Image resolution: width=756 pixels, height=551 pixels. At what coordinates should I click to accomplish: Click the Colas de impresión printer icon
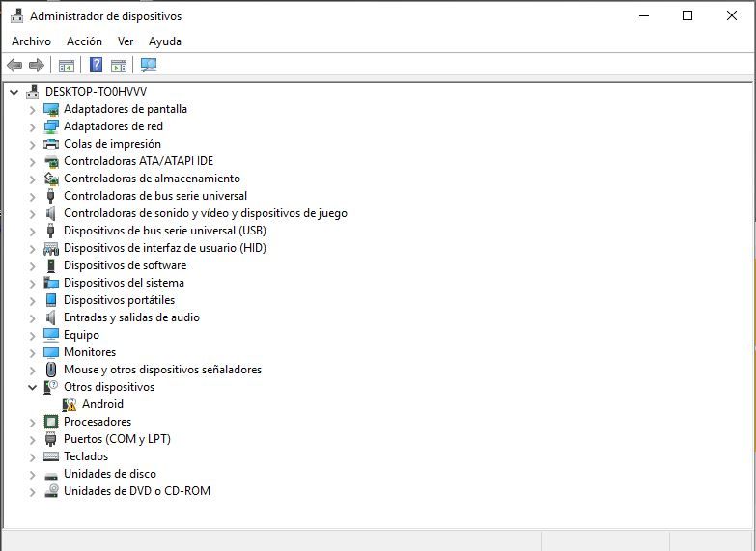(51, 144)
